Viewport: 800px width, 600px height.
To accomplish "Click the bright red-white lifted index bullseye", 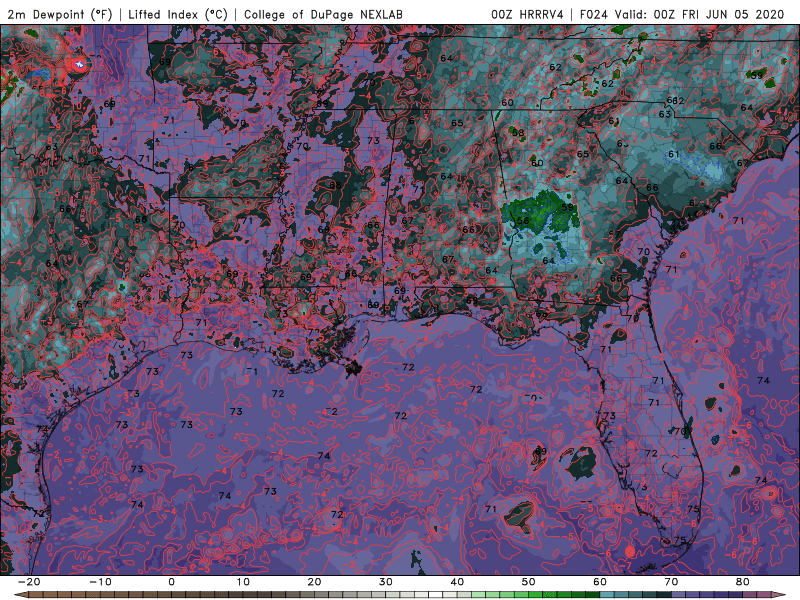I will coord(78,64).
